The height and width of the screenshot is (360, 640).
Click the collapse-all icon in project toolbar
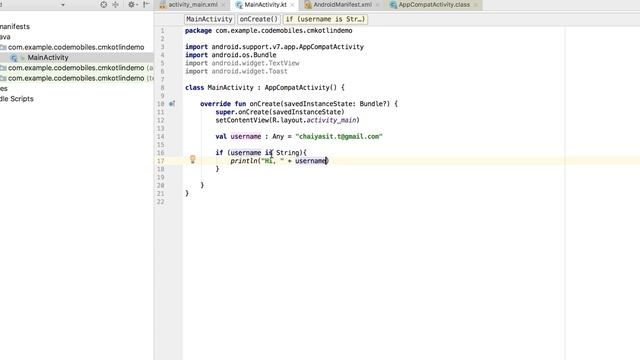[116, 4]
